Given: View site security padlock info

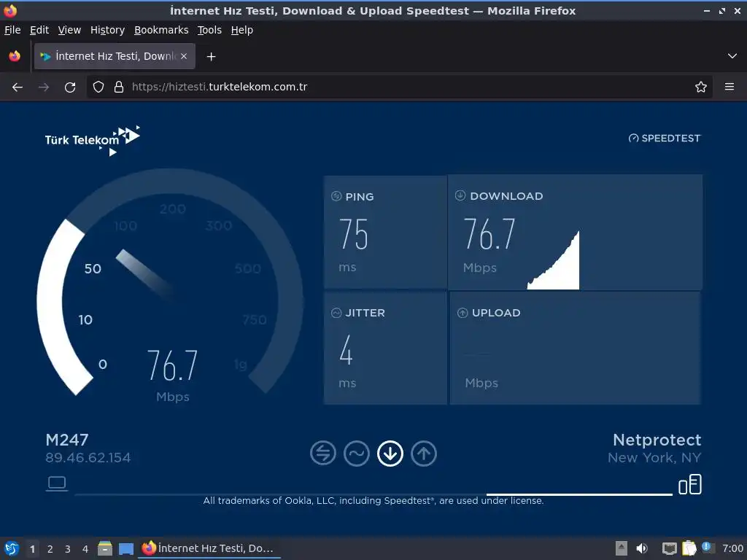Looking at the screenshot, I should tap(119, 87).
